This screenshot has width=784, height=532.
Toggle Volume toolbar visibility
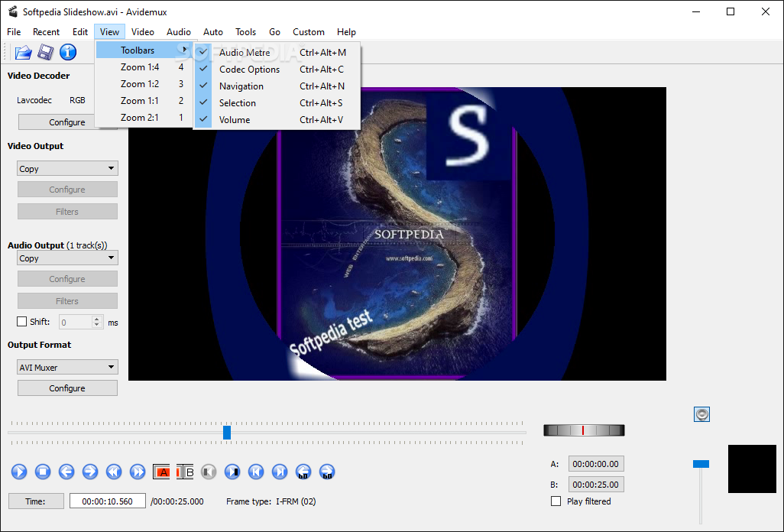click(277, 120)
